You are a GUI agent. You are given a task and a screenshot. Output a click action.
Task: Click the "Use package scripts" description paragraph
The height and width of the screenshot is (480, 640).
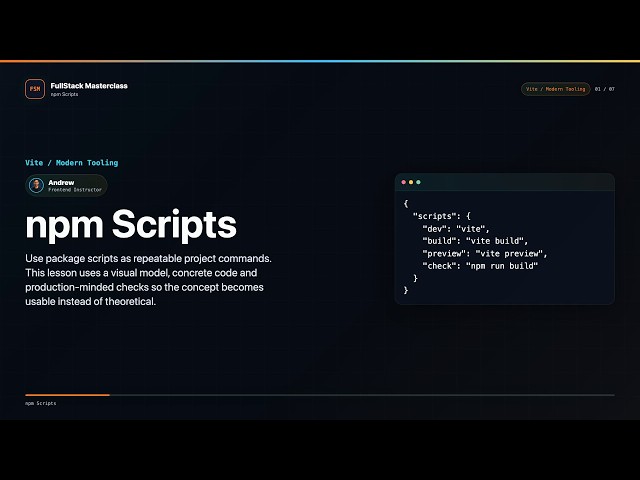tap(149, 280)
